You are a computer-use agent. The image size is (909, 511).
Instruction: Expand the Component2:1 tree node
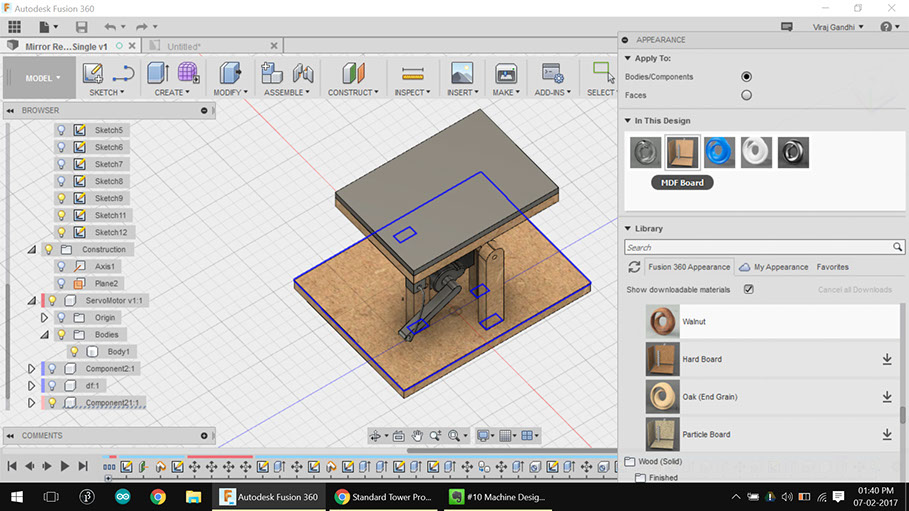[x=31, y=369]
